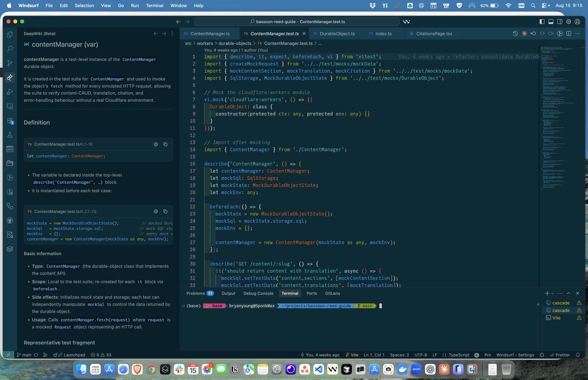This screenshot has width=588, height=380.
Task: Copy the L1-18 definition code snippet
Action: click(x=166, y=144)
